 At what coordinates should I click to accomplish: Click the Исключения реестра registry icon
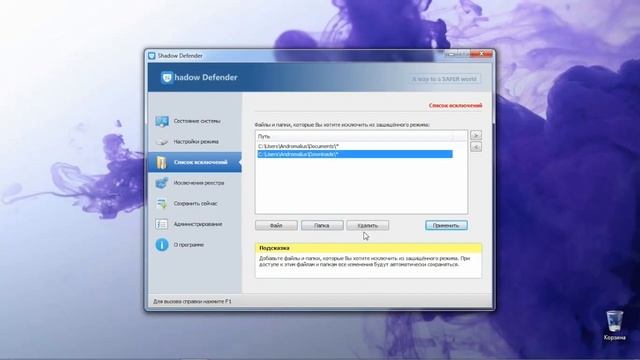(x=162, y=183)
